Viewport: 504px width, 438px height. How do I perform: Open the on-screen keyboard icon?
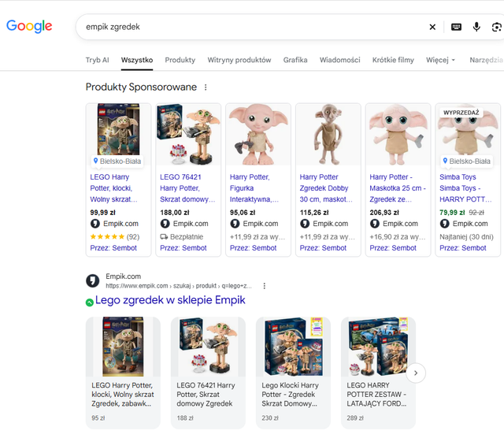(456, 27)
